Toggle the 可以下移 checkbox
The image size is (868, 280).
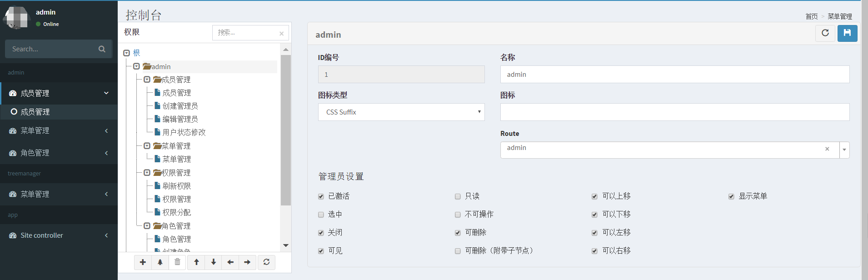point(594,215)
